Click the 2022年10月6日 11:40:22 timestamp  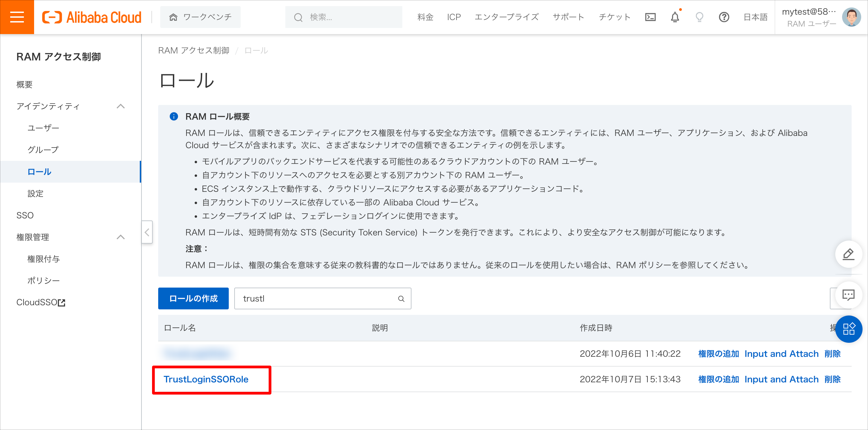630,354
